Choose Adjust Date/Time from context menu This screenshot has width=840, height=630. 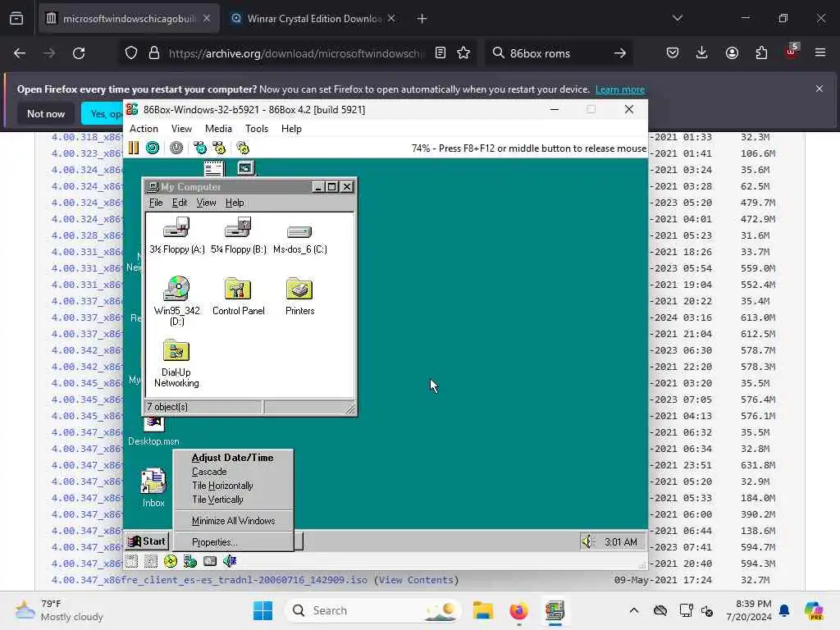pyautogui.click(x=232, y=458)
